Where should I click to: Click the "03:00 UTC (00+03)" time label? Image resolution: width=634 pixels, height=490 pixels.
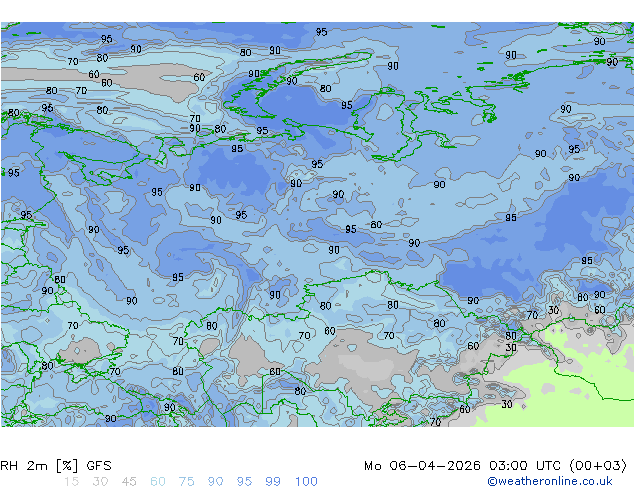pyautogui.click(x=558, y=466)
